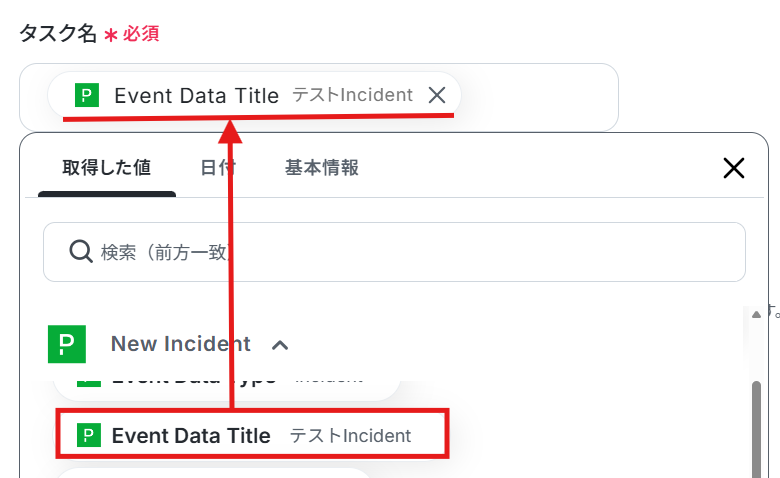Switch to the 取得した値 tab
The width and height of the screenshot is (780, 478).
tap(106, 167)
